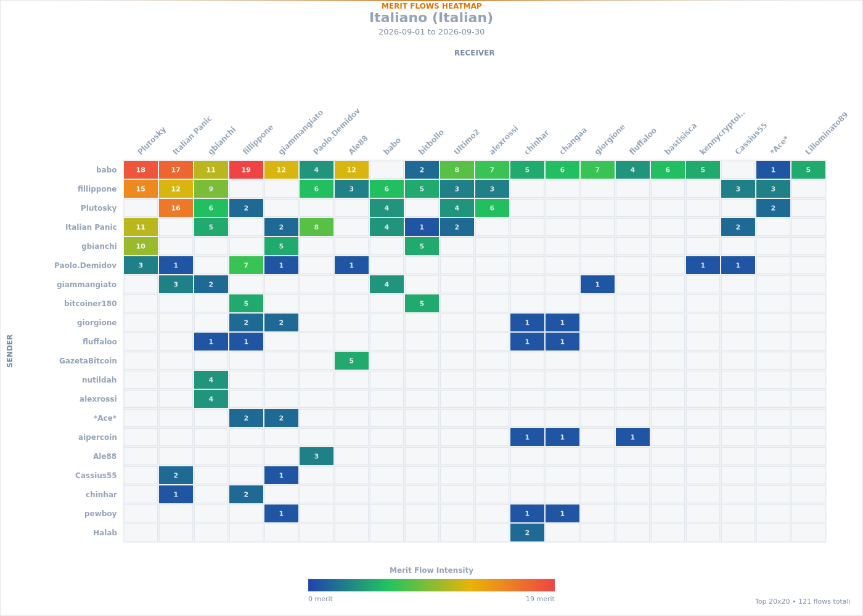This screenshot has width=863, height=616.
Task: Click the 'bitcoiner180' sender row label
Action: tap(90, 304)
